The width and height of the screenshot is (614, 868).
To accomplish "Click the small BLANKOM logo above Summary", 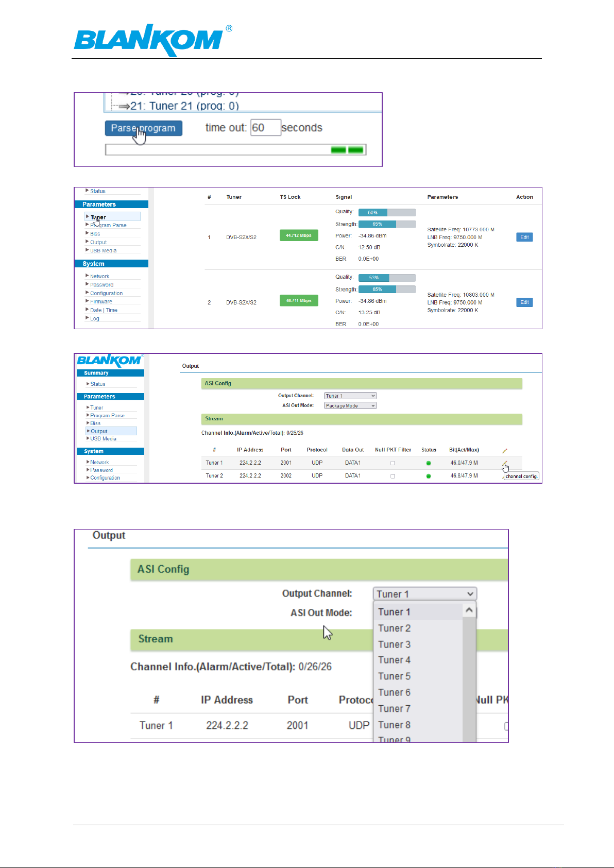I will click(x=109, y=361).
